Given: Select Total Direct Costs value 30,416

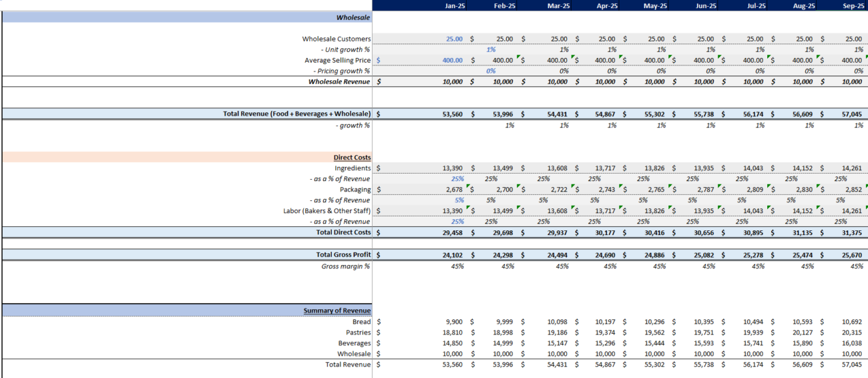Looking at the screenshot, I should (656, 232).
